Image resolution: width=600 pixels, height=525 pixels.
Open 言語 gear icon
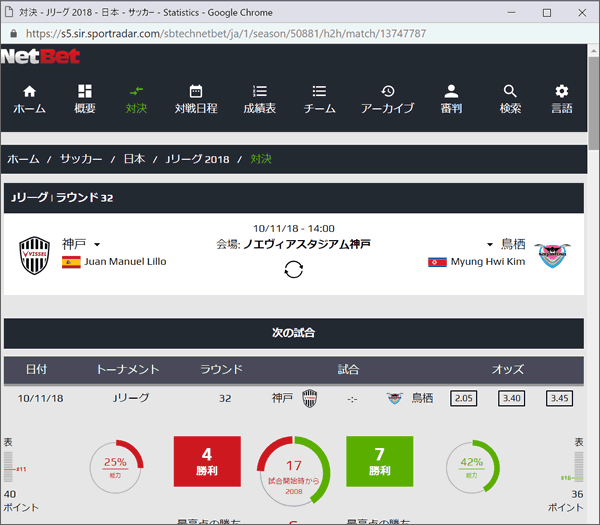[x=561, y=91]
